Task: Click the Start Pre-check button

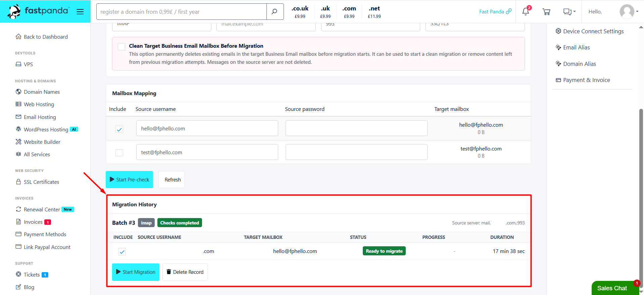Action: click(129, 179)
